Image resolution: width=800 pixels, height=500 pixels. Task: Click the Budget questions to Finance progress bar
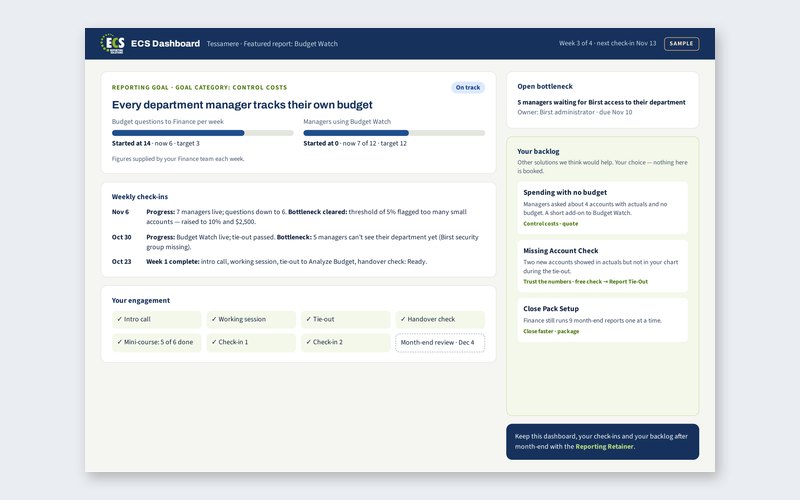203,133
